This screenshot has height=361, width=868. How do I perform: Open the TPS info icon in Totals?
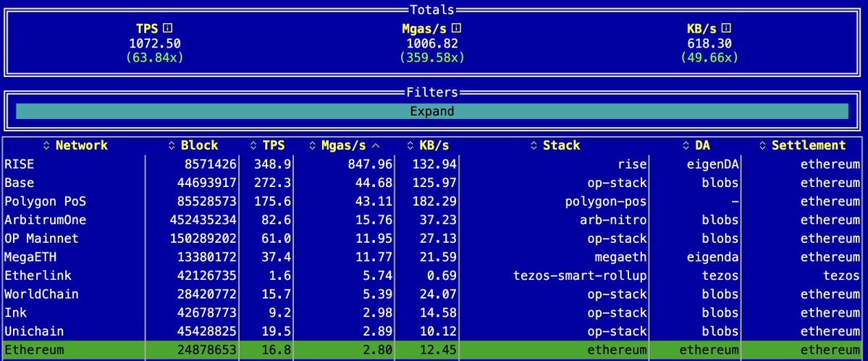[168, 28]
